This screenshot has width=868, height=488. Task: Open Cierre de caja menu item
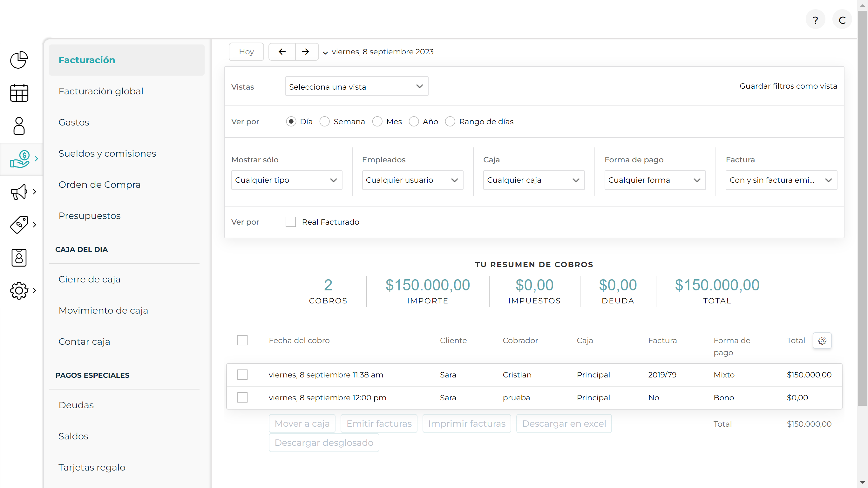(x=89, y=279)
